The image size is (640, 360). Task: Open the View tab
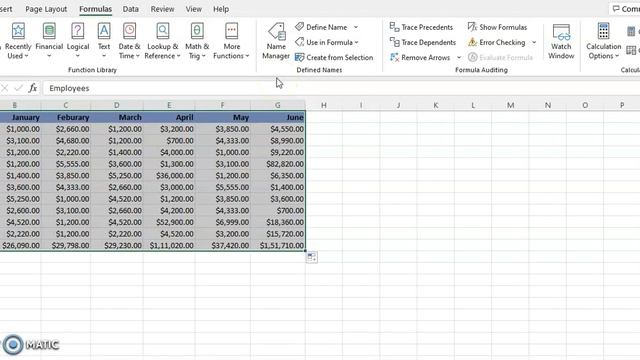pyautogui.click(x=193, y=9)
